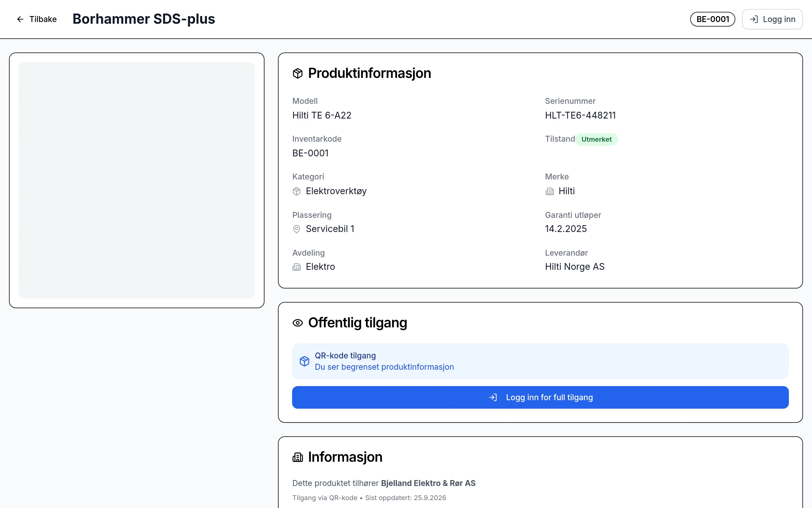The height and width of the screenshot is (508, 812).
Task: Click the Offentlig tilgang heading
Action: click(357, 323)
